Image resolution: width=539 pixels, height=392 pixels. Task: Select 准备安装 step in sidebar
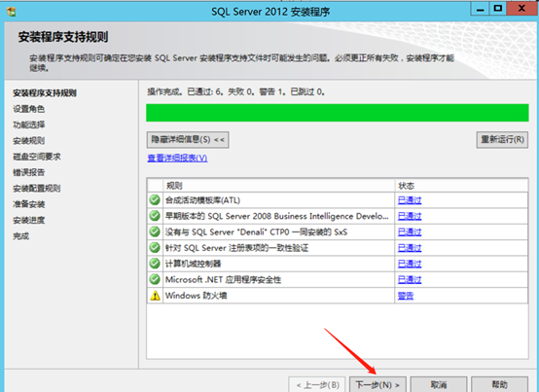point(29,204)
